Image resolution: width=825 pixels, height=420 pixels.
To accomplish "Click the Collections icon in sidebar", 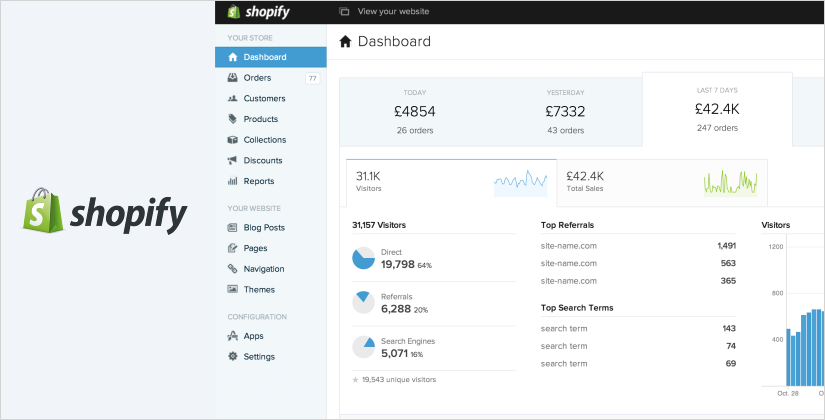I will point(232,140).
